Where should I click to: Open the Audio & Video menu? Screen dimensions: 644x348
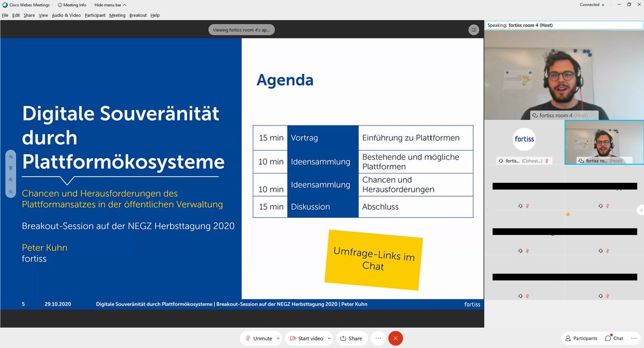pos(67,16)
